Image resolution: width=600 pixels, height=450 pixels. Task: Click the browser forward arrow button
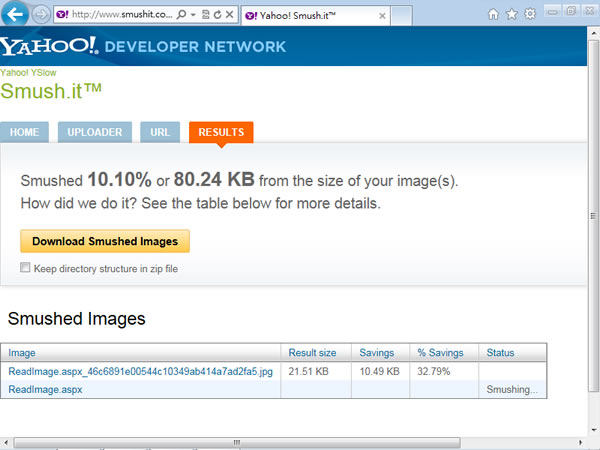41,15
